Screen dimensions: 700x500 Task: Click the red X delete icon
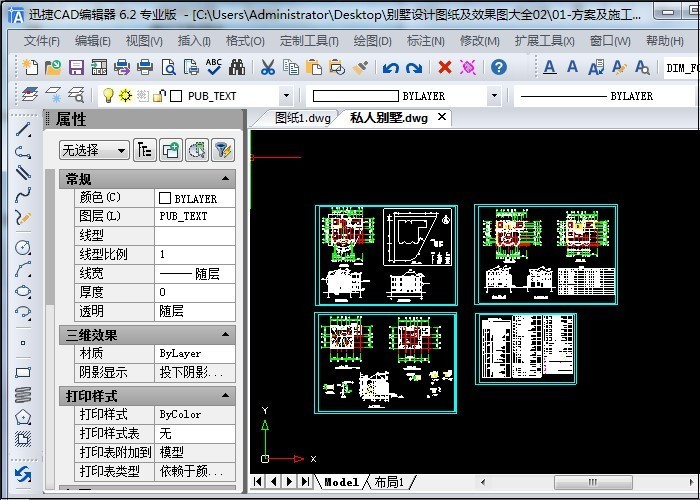[x=444, y=68]
